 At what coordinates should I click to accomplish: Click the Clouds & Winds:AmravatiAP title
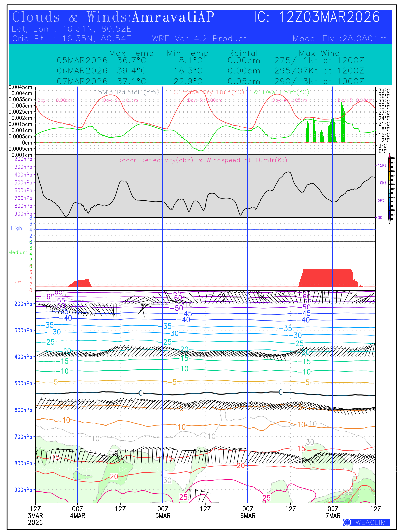(113, 17)
